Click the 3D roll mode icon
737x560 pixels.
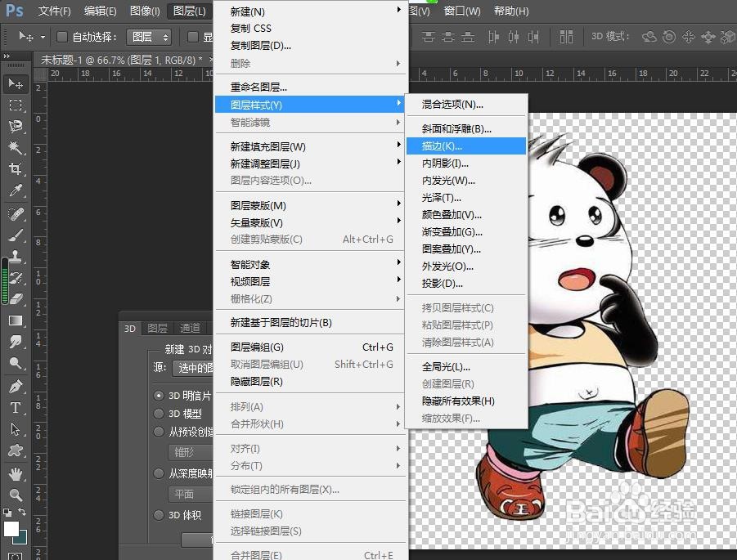pyautogui.click(x=669, y=37)
